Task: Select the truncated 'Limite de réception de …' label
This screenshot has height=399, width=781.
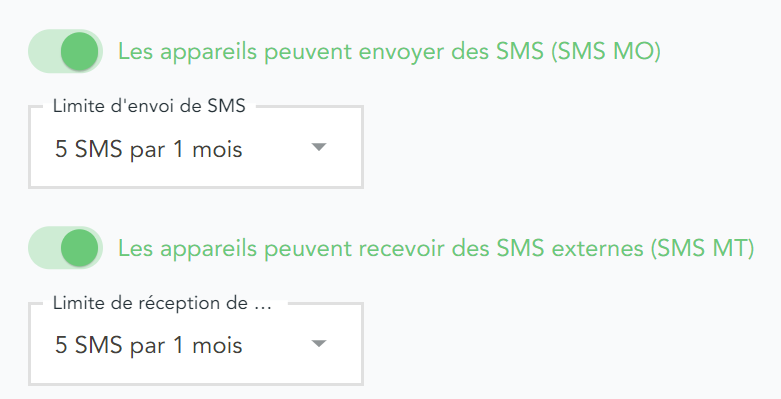Action: [162, 303]
